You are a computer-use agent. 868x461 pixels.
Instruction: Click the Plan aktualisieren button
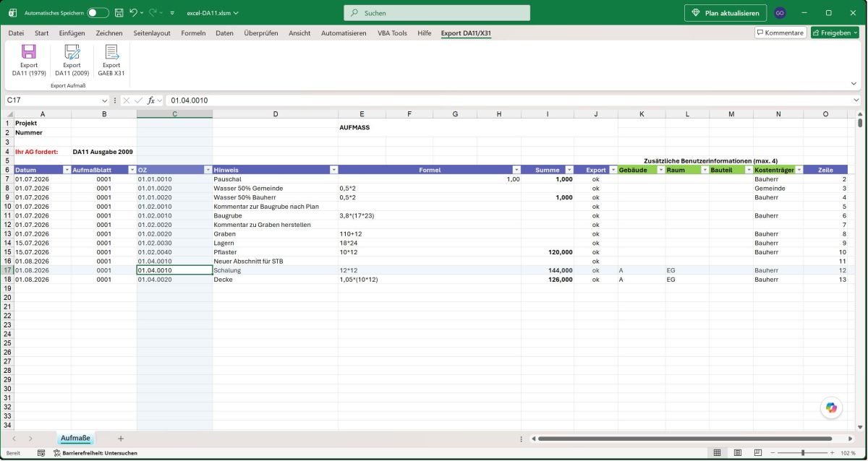pos(726,13)
